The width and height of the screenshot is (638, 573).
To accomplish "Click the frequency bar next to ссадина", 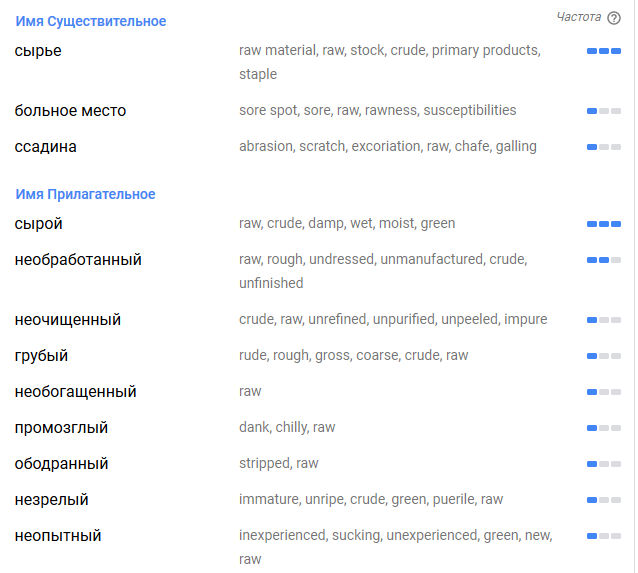I will click(x=603, y=147).
